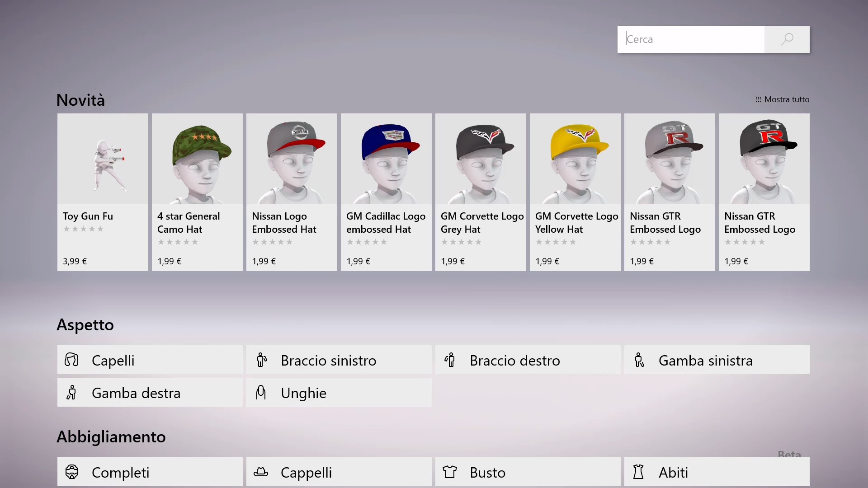868x488 pixels.
Task: Open the Abiti category
Action: click(x=717, y=472)
